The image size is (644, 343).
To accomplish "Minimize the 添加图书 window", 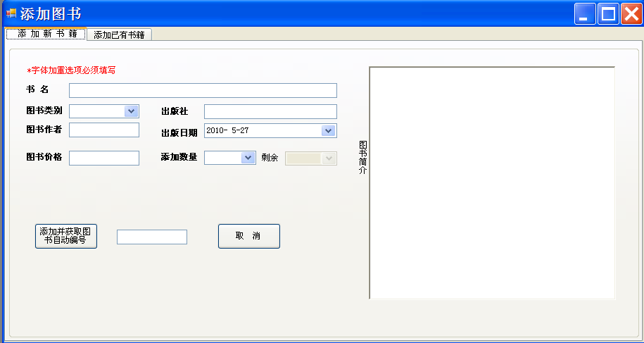I will tap(585, 14).
